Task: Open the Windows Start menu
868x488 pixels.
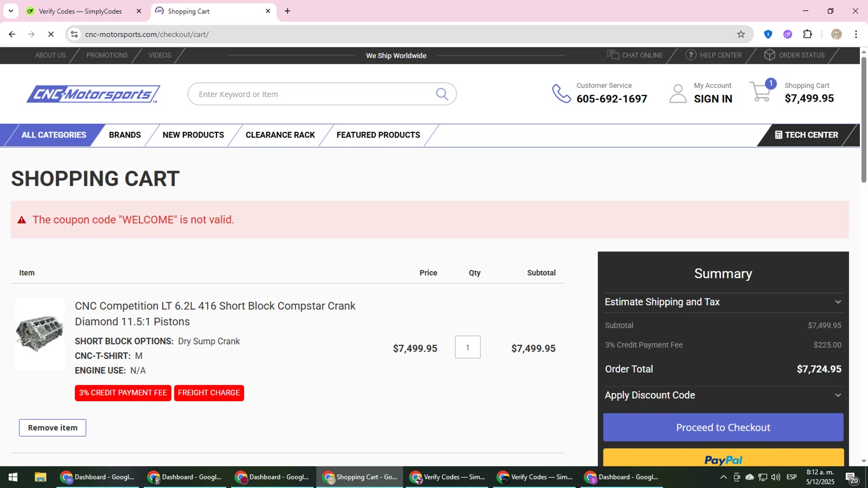Action: point(13,477)
